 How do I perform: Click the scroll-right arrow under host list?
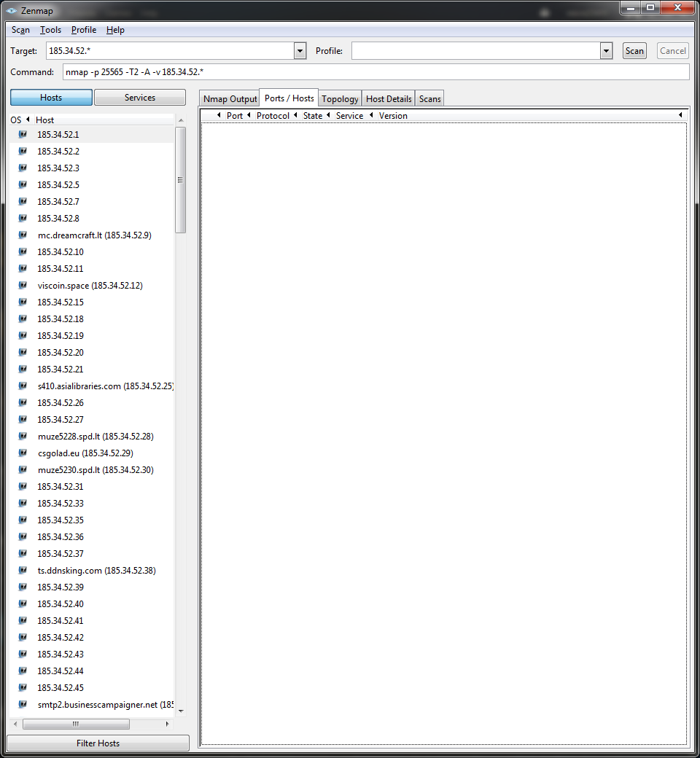click(x=168, y=724)
